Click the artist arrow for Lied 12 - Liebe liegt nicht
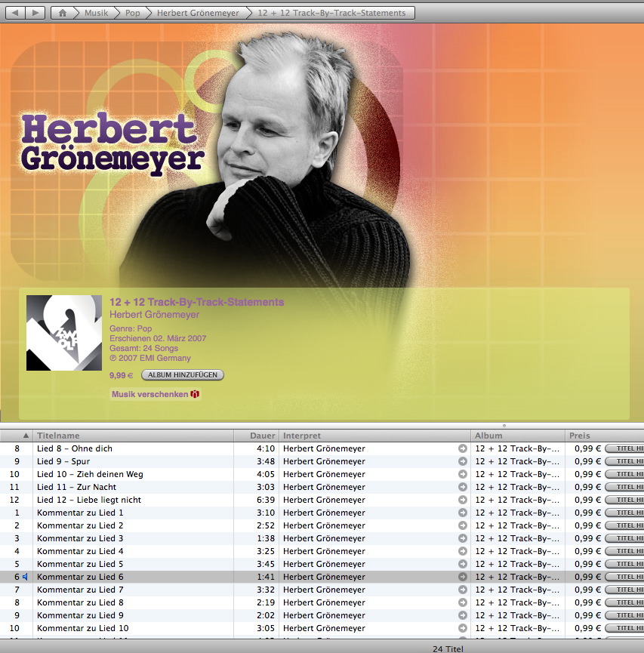 [x=462, y=500]
